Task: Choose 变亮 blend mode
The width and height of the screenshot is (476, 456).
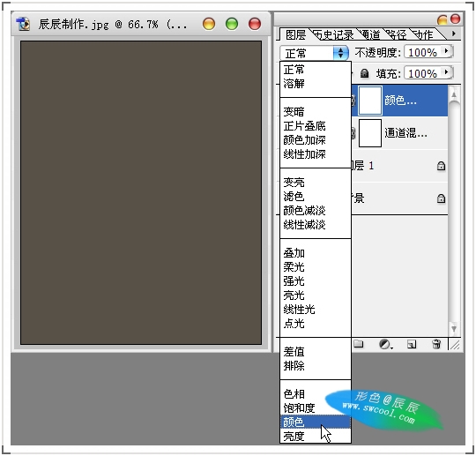Action: coord(315,182)
